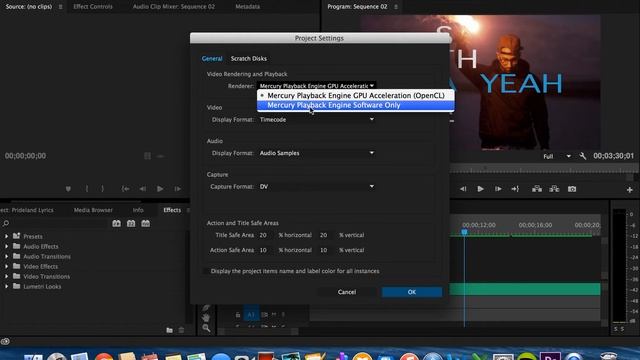Click delete trash icon in Effects panel
Image resolution: width=640 pixels, height=360 pixels.
point(181,330)
